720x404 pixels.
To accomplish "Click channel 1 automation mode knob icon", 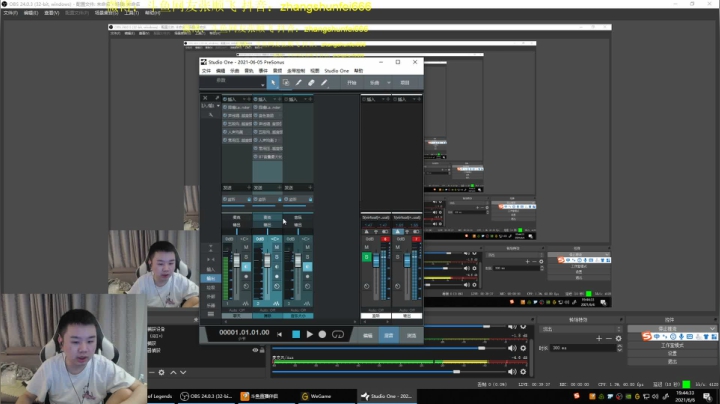I will (x=246, y=286).
